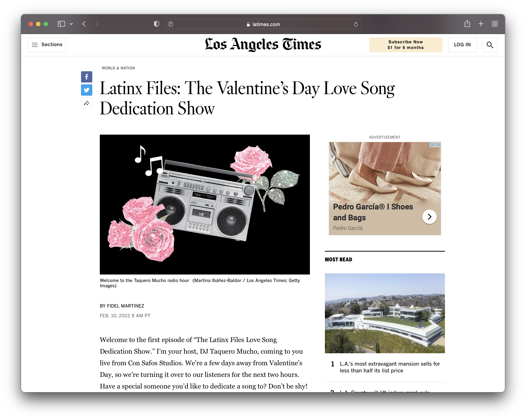This screenshot has height=420, width=526.
Task: Click Safari's privacy shield icon
Action: 156,24
